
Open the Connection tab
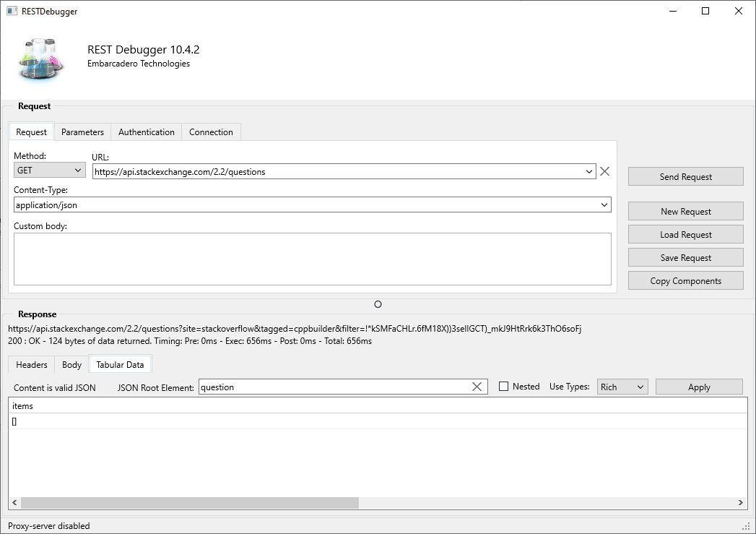pyautogui.click(x=211, y=132)
